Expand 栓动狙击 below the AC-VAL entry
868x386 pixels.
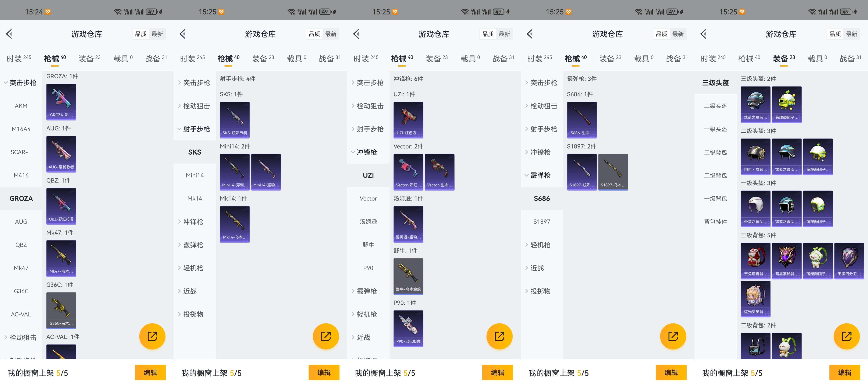21,337
